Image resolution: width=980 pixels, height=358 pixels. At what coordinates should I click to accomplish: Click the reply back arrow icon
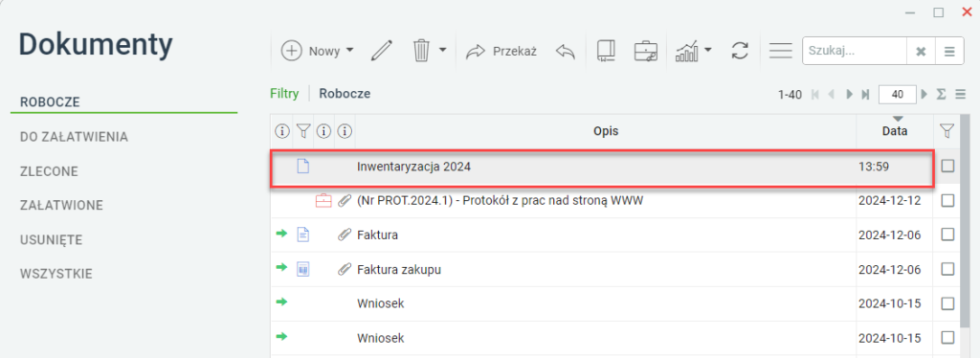tap(565, 52)
